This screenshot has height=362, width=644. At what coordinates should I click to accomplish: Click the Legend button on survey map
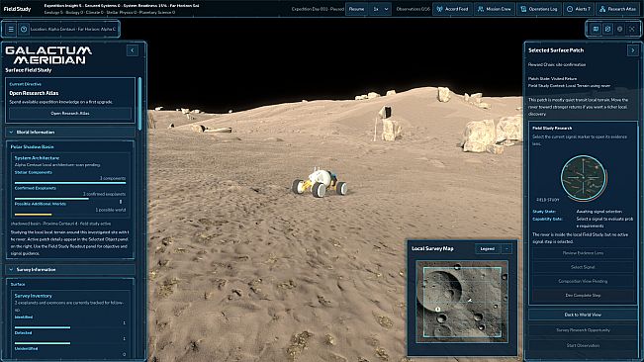pos(488,248)
